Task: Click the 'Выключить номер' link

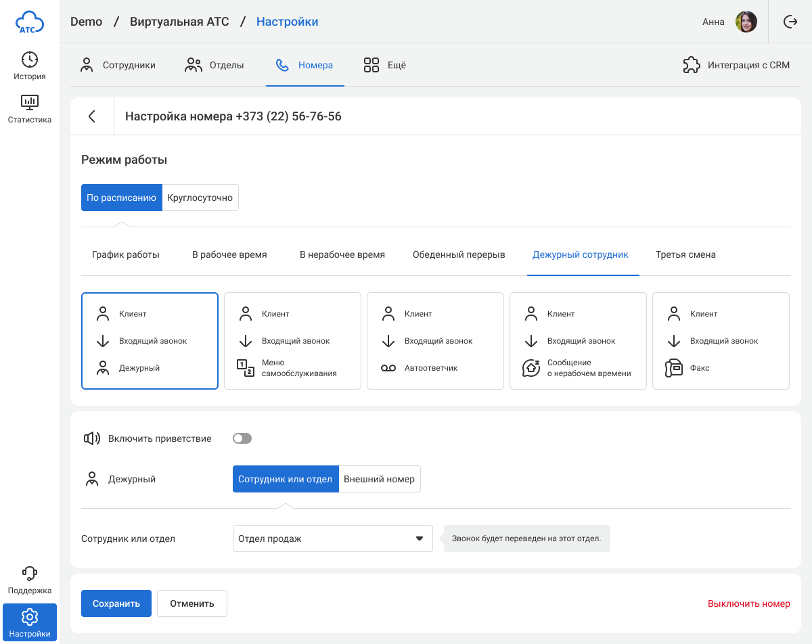Action: (748, 603)
